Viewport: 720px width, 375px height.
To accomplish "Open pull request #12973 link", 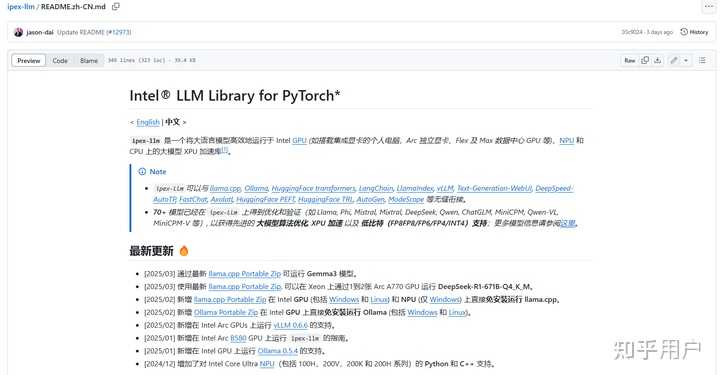I will coord(119,32).
